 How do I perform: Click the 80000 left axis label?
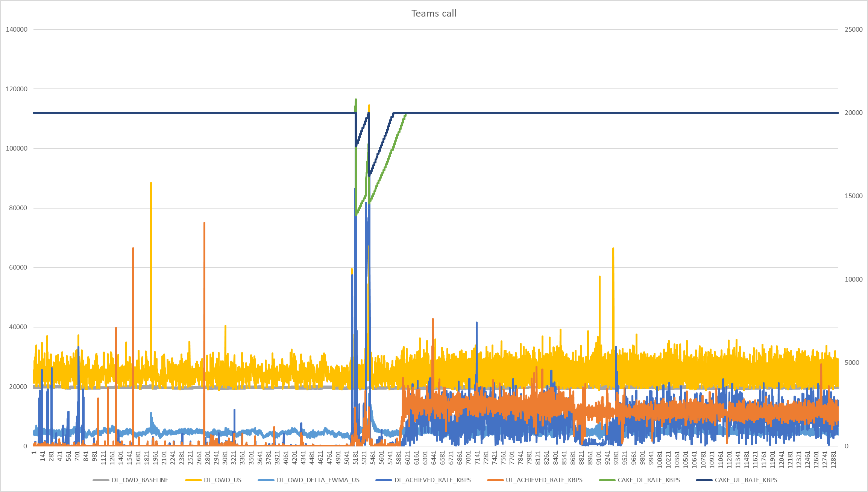tap(18, 208)
